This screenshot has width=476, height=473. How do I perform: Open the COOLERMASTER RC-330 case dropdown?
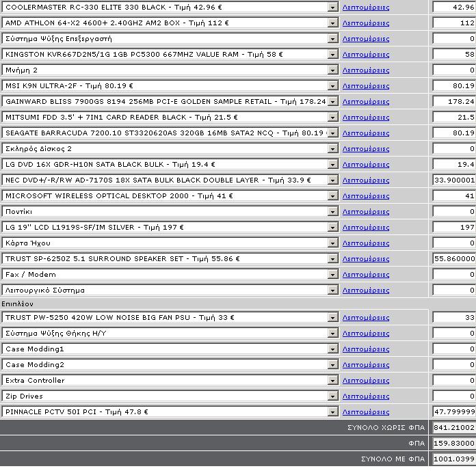click(x=170, y=8)
